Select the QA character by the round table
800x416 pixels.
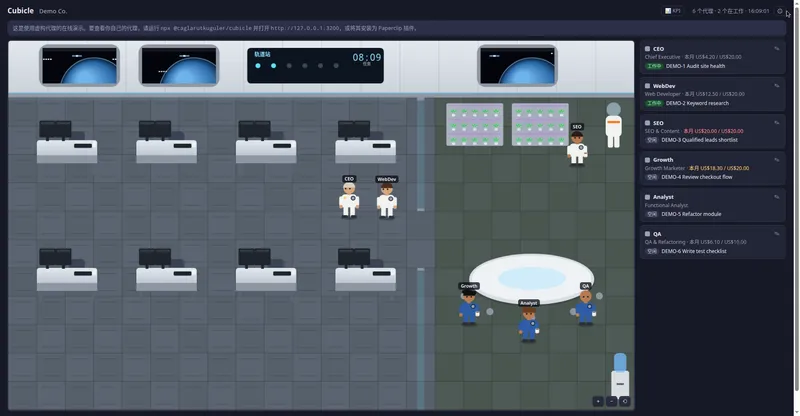tap(585, 307)
